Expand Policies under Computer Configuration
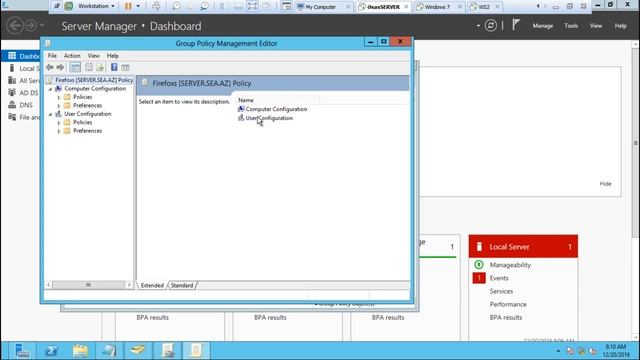 [59, 97]
